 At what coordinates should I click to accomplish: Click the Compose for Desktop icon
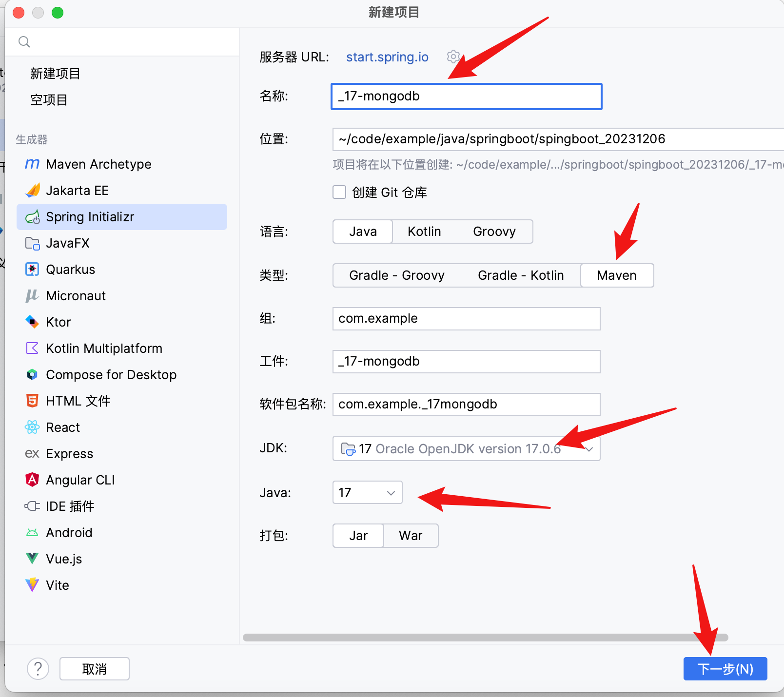(32, 375)
